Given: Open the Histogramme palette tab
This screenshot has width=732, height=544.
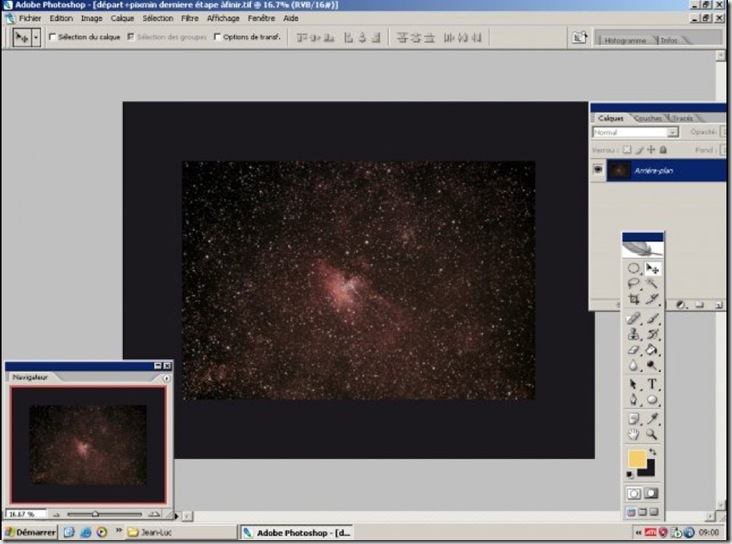Looking at the screenshot, I should coord(625,40).
